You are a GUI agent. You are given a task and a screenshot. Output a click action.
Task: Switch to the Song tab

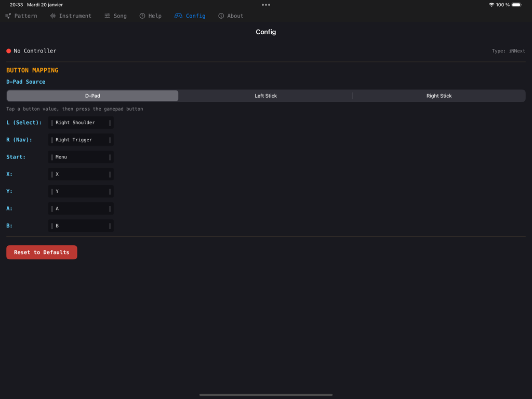[115, 16]
